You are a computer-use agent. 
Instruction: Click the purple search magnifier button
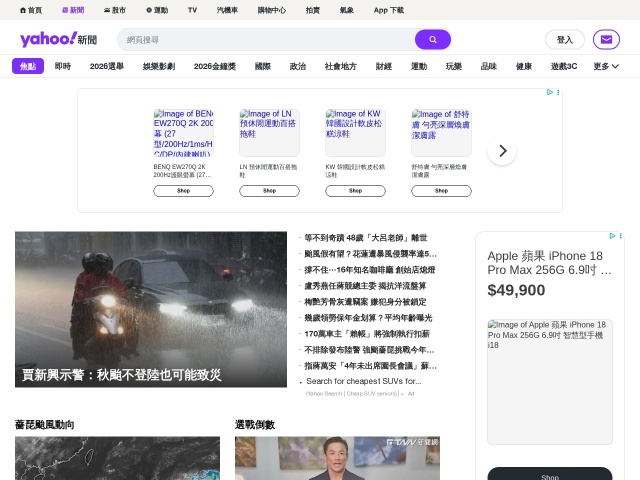433,40
